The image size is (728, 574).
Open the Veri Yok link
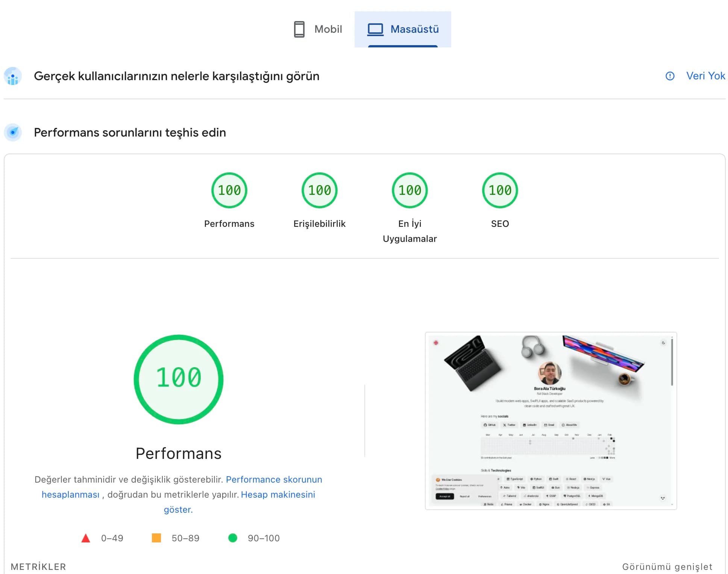pyautogui.click(x=706, y=76)
